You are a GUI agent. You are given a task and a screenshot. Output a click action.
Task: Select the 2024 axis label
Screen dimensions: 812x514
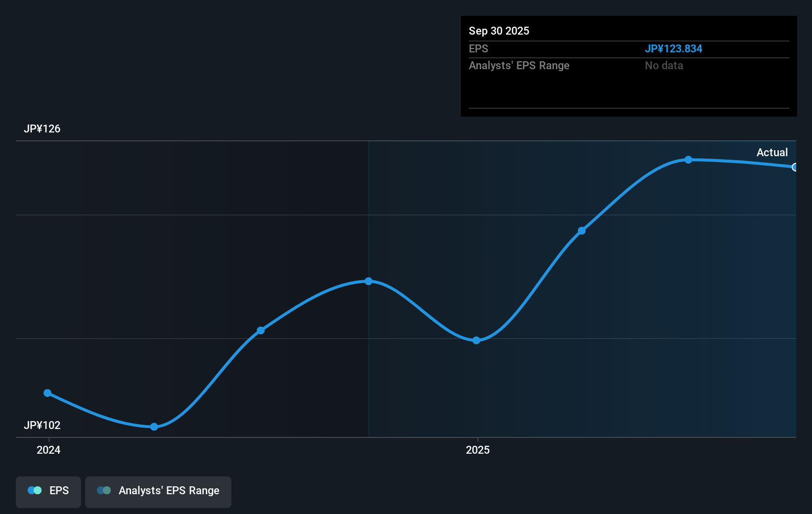(x=48, y=450)
